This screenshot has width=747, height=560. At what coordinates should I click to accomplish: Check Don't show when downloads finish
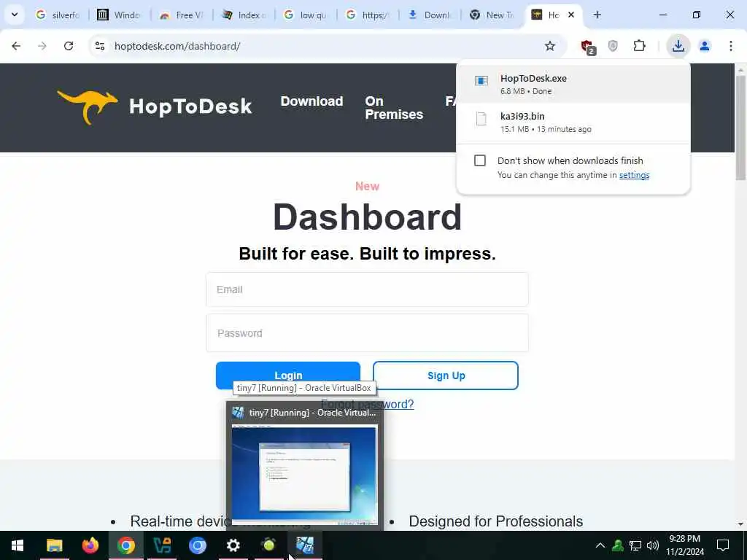coord(480,160)
